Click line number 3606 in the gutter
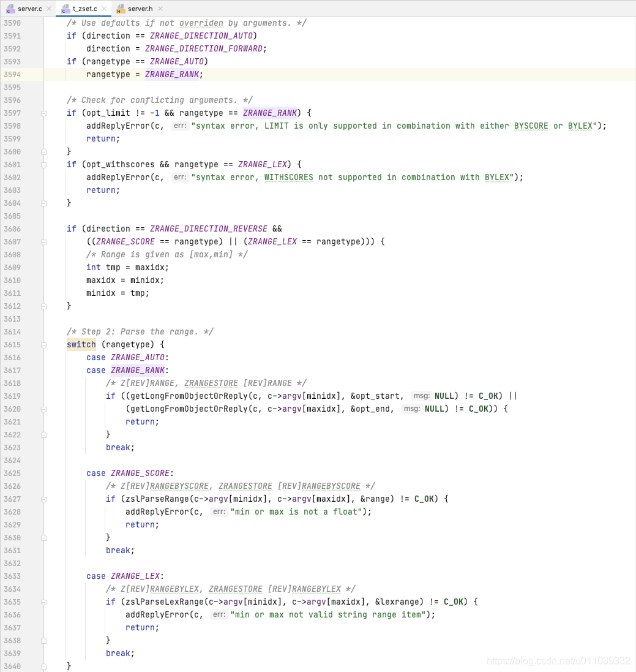The width and height of the screenshot is (636, 672). coord(12,229)
